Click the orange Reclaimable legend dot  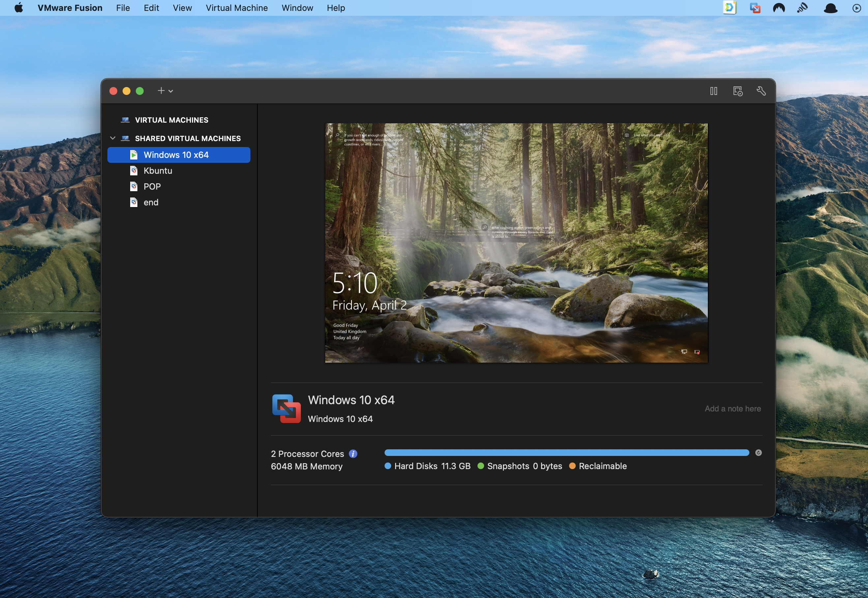572,466
